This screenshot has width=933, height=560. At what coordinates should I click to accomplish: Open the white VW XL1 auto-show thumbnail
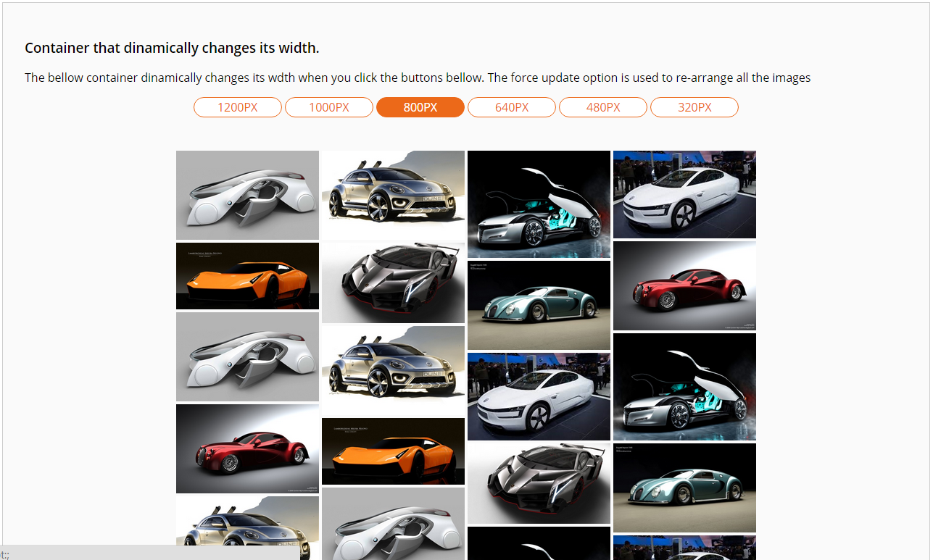pos(684,194)
